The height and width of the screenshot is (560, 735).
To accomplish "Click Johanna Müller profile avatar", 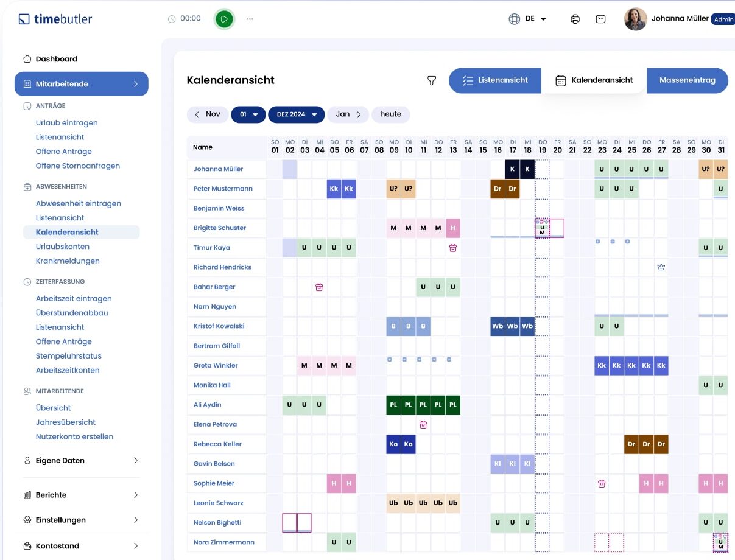I will click(635, 19).
